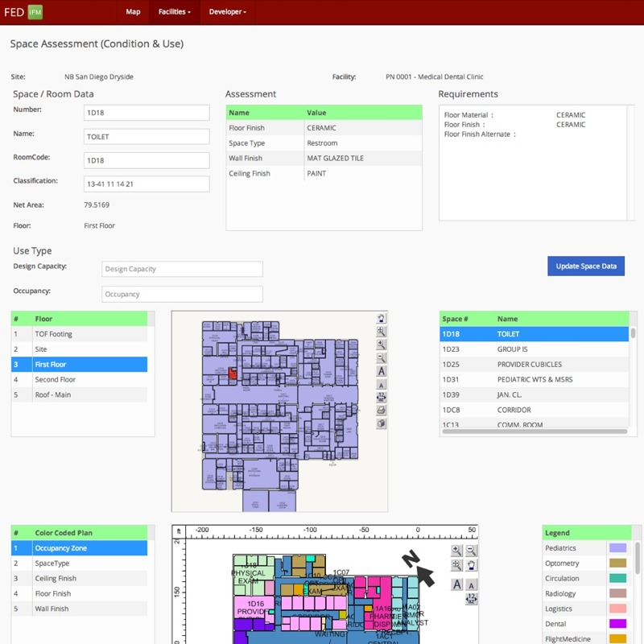Click Space Type Restroom assessment row
Image resolution: width=644 pixels, height=644 pixels.
(324, 143)
